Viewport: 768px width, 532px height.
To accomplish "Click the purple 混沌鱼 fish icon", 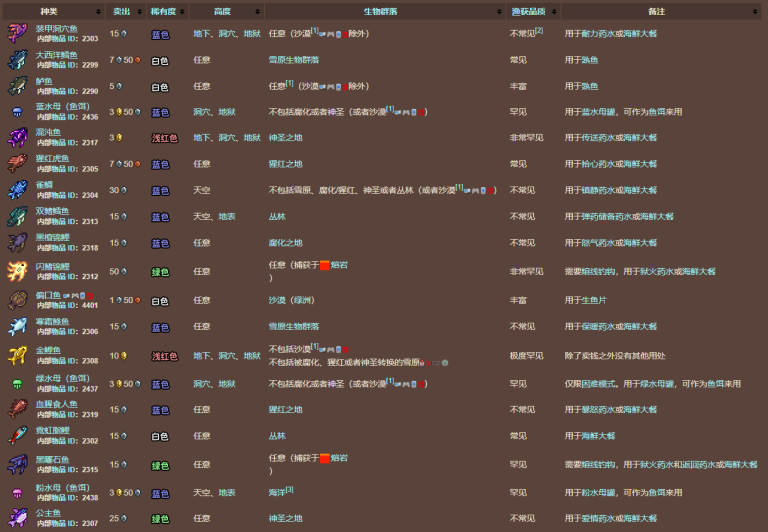I will pos(17,138).
